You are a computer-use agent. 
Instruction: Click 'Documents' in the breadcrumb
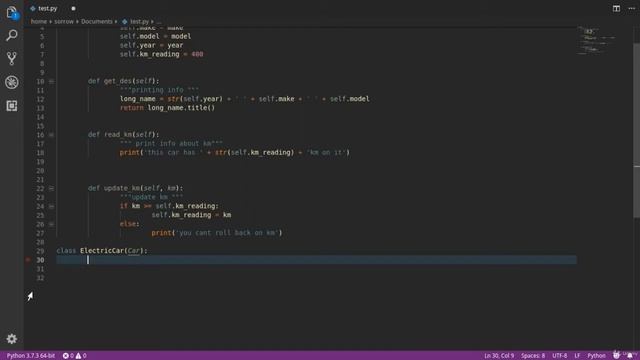[97, 22]
